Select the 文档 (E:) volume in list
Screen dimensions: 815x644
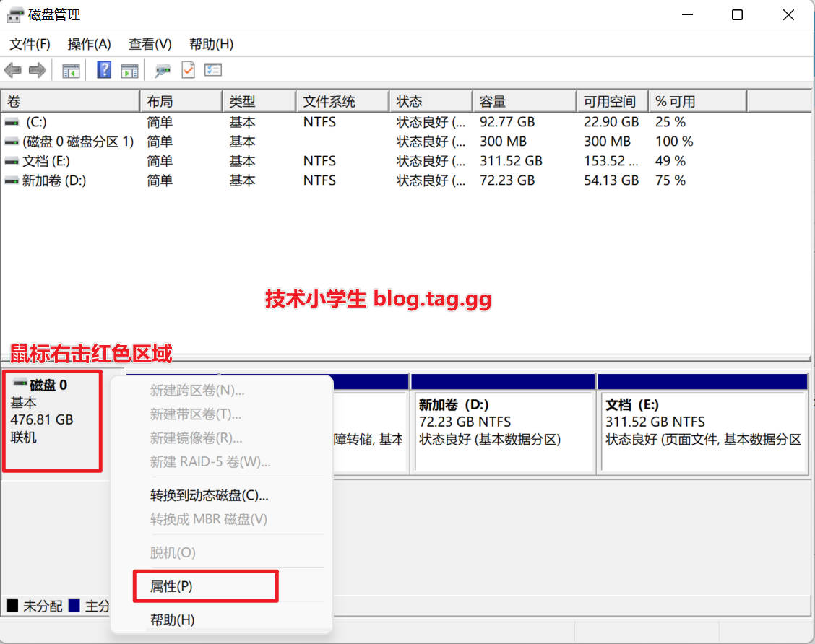coord(46,161)
